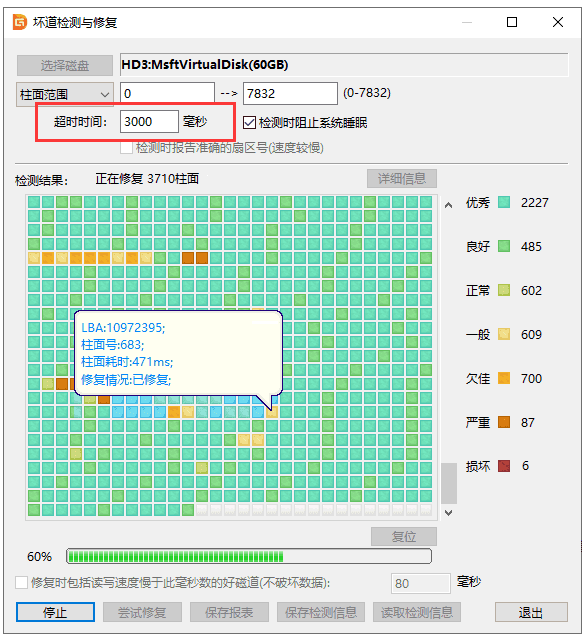
Task: Click the DiskGenius app icon in title bar
Action: tap(19, 22)
